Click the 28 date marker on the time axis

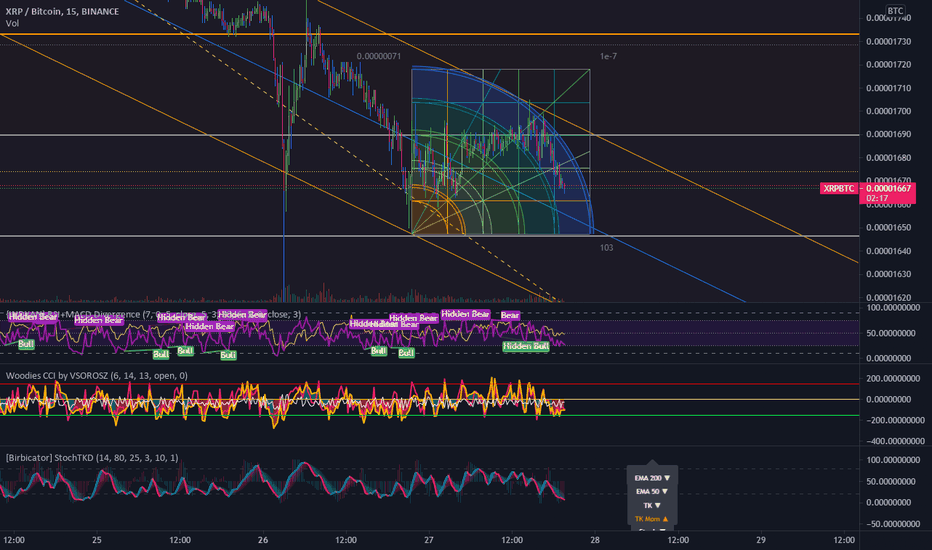[x=594, y=540]
